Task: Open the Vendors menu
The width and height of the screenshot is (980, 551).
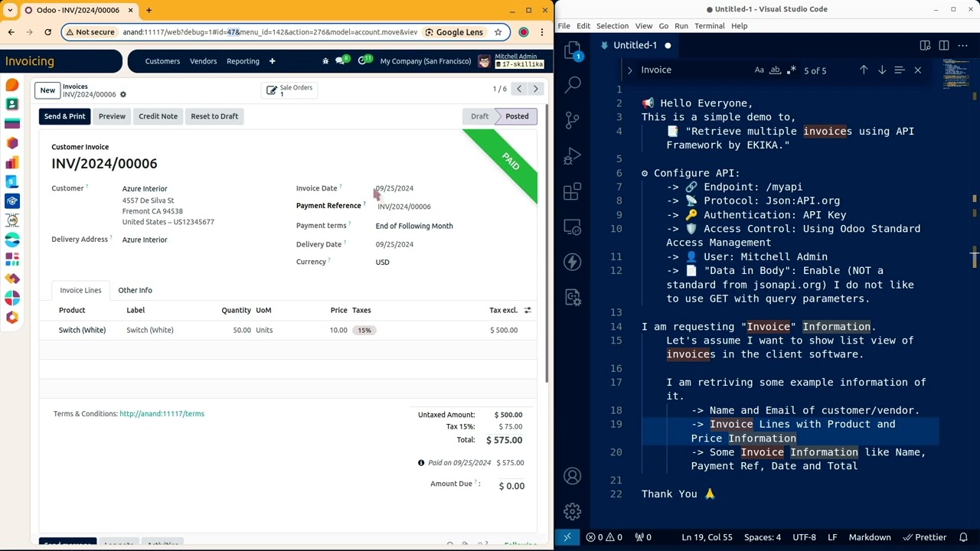Action: pos(203,61)
